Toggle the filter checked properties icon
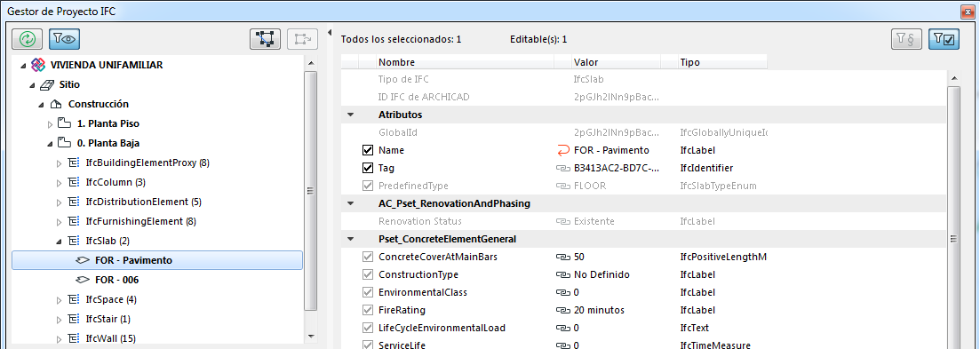The width and height of the screenshot is (980, 349). click(x=944, y=39)
